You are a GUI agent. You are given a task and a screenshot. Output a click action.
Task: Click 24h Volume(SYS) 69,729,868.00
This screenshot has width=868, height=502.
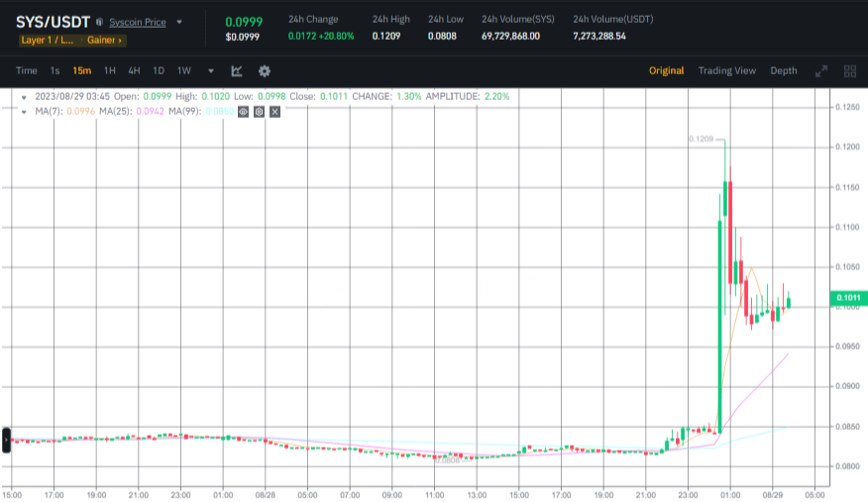click(x=510, y=36)
